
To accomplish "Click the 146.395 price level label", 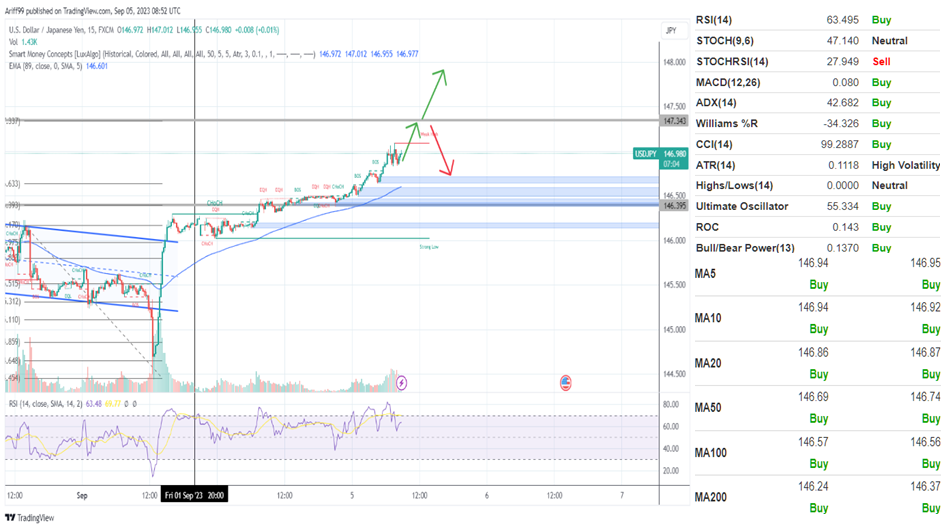I will 673,205.
